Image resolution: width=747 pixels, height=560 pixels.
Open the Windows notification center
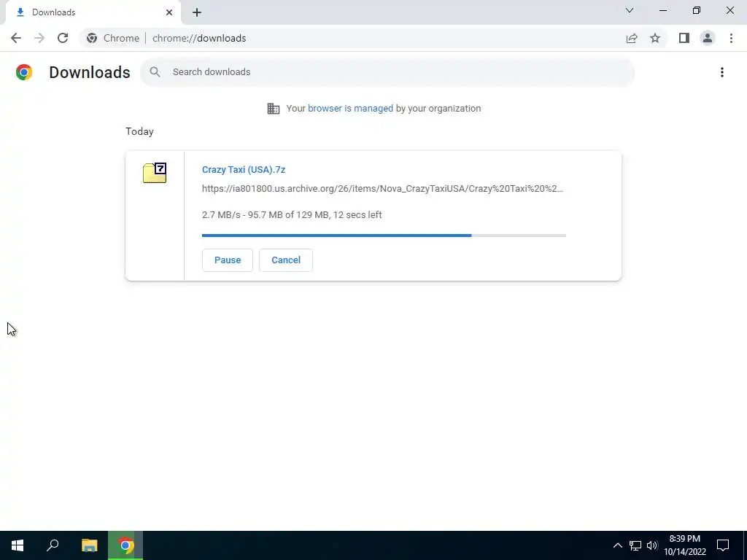point(723,545)
